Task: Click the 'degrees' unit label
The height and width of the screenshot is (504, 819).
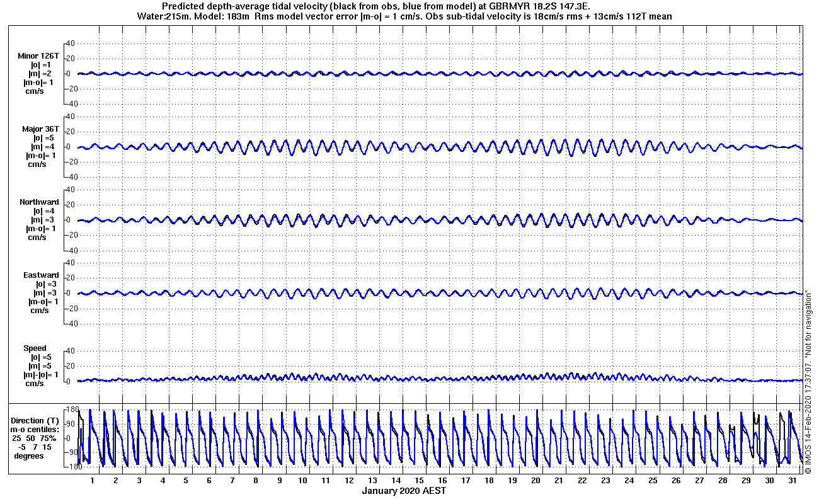Action: [x=29, y=456]
